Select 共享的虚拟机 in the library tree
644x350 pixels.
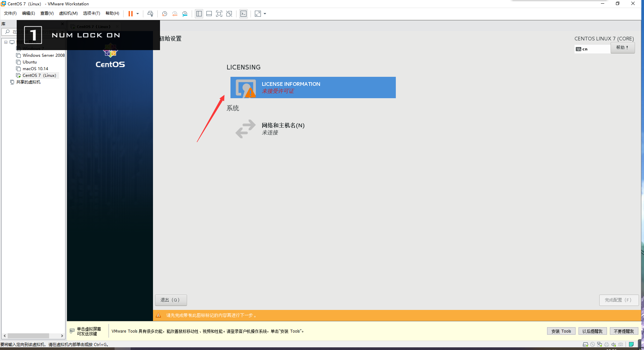pyautogui.click(x=28, y=82)
